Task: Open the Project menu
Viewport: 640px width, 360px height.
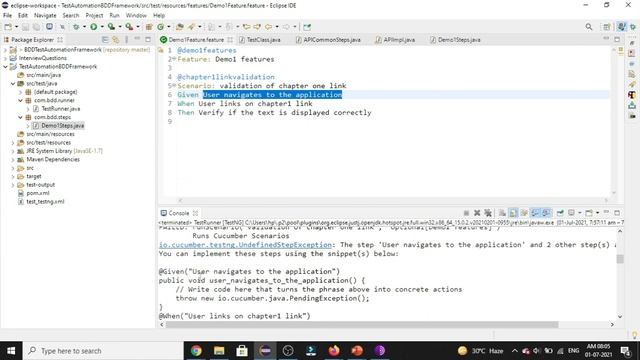Action: pyautogui.click(x=94, y=16)
